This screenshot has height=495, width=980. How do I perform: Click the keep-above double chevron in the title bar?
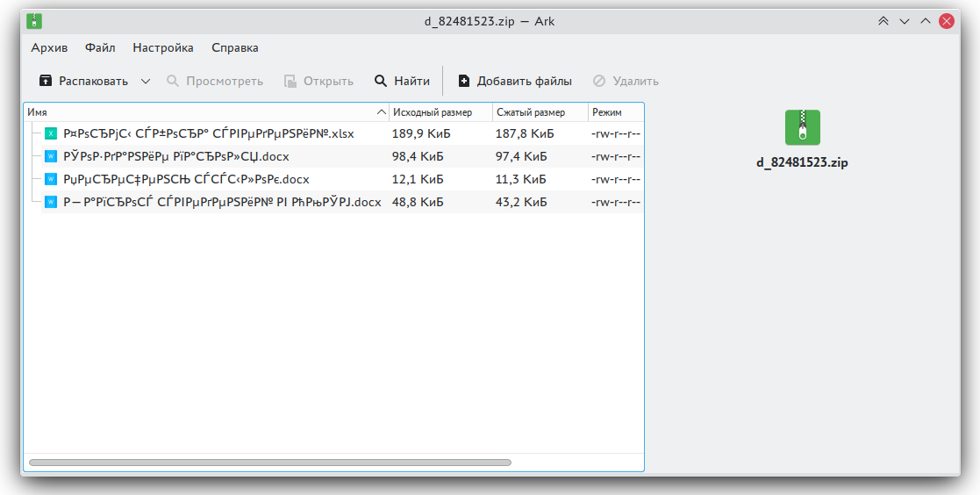(883, 21)
